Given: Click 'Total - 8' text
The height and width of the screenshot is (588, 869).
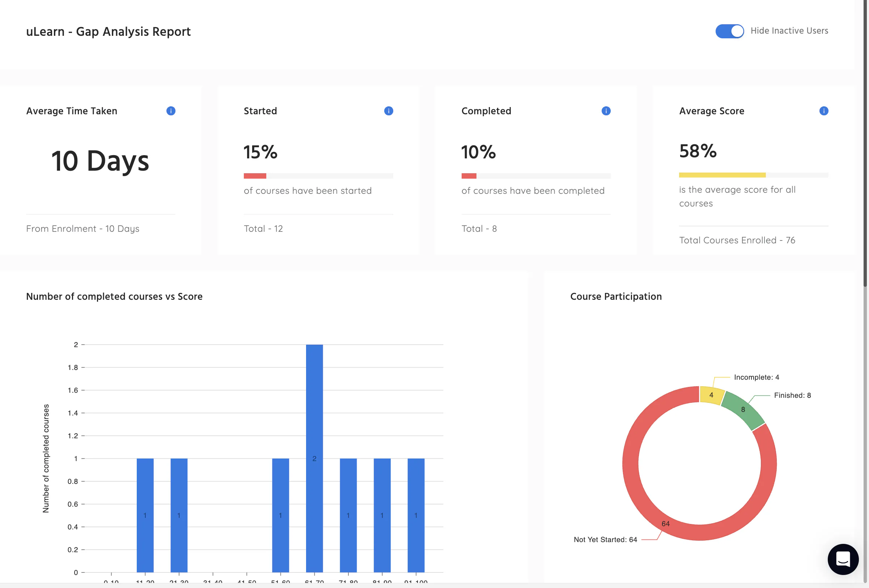Looking at the screenshot, I should coord(479,229).
